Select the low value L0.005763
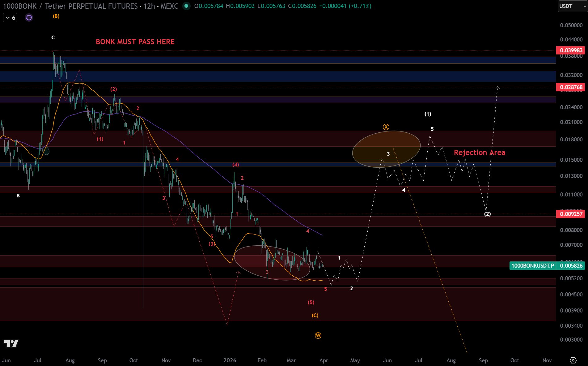The image size is (588, 366). tap(271, 6)
